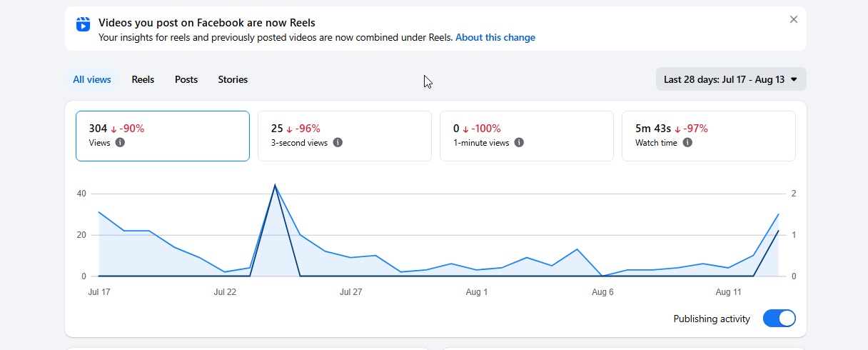Open info icon next to 1-minute views

pyautogui.click(x=519, y=142)
